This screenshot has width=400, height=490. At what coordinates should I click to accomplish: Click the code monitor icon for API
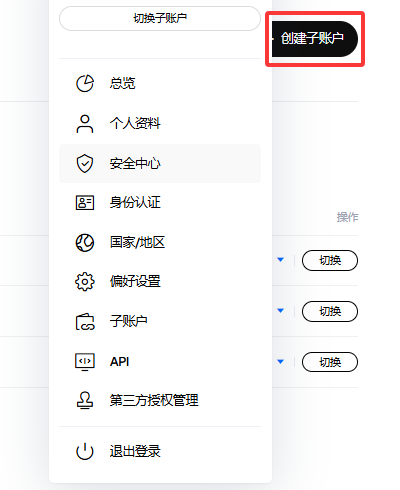coord(85,362)
